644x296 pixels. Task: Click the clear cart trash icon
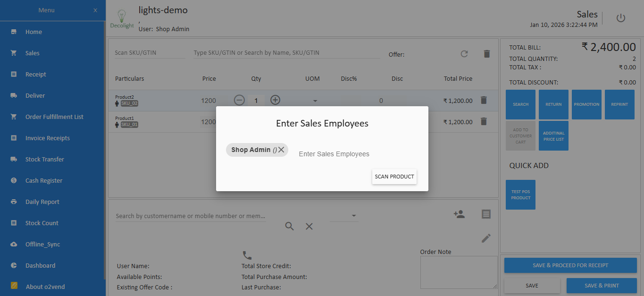coord(487,54)
